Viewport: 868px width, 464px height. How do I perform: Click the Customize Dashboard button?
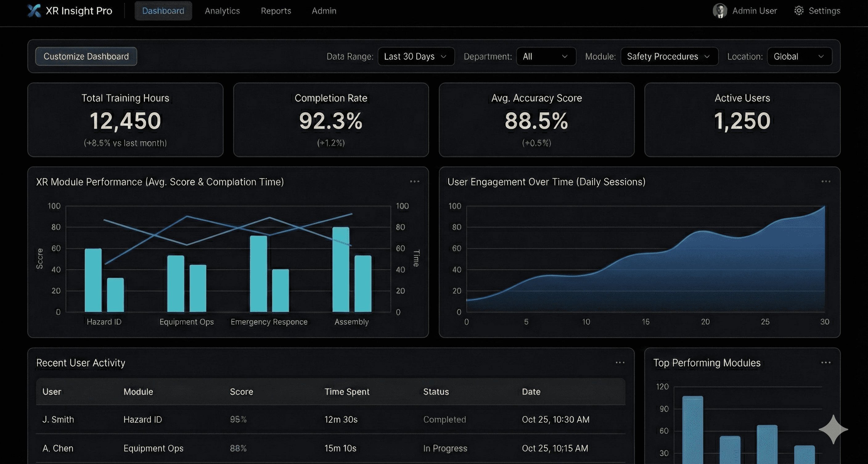point(86,56)
